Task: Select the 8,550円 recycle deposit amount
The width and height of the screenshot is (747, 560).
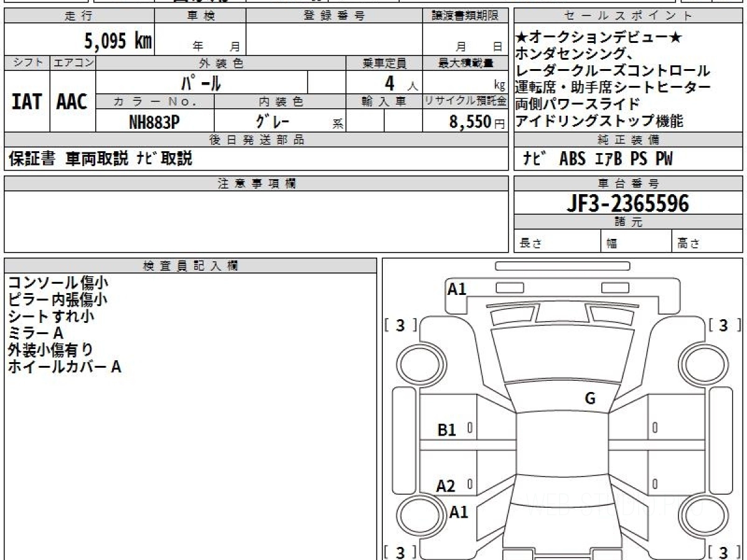Action: pyautogui.click(x=477, y=121)
